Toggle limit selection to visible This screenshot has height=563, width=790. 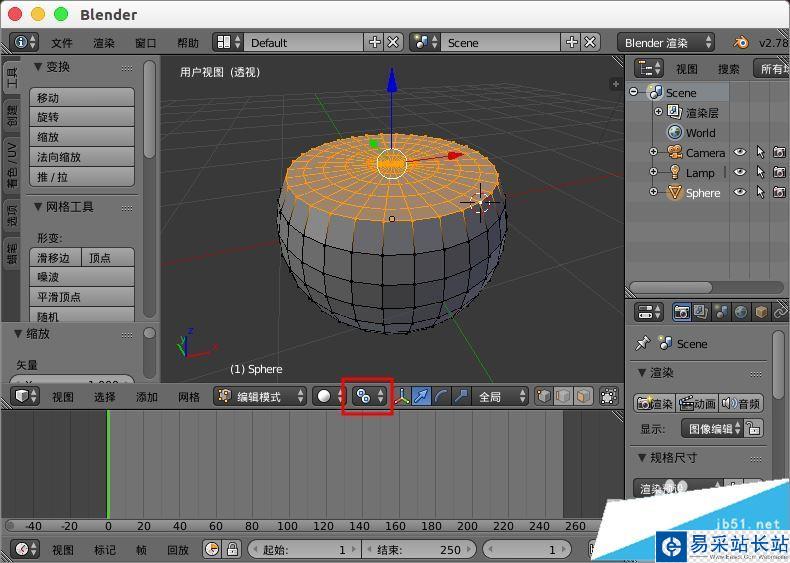(609, 396)
